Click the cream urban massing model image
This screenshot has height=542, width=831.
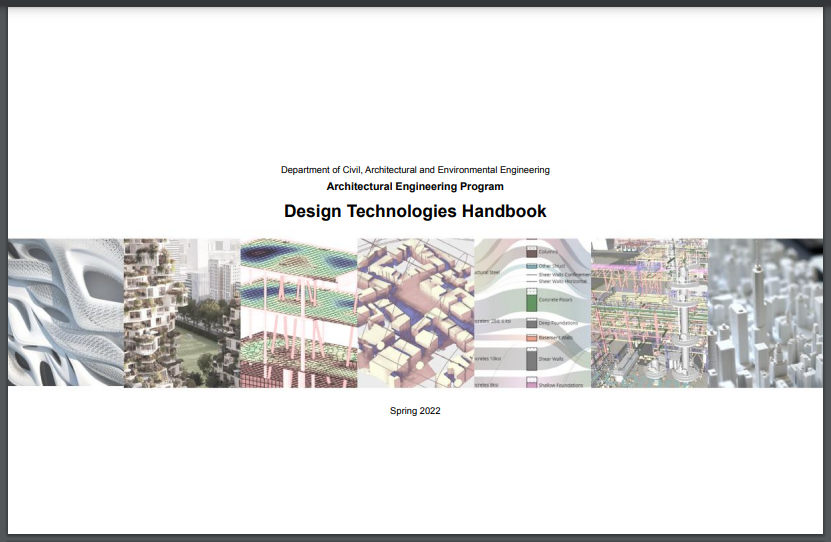(416, 313)
